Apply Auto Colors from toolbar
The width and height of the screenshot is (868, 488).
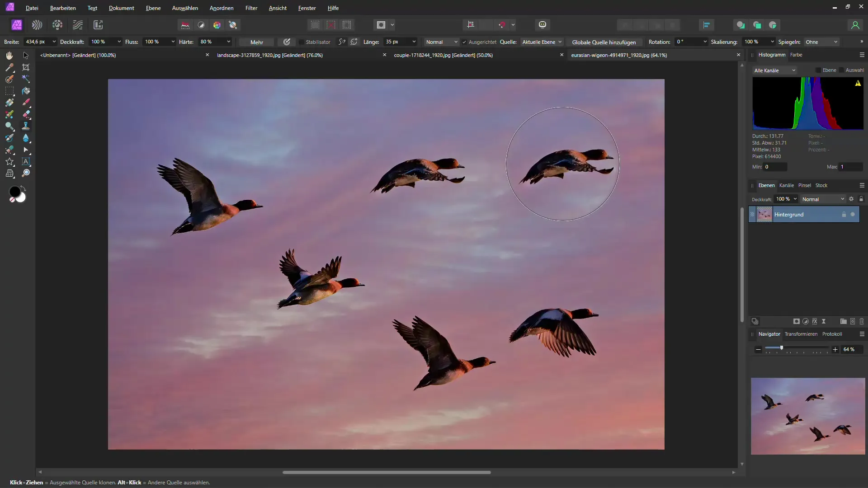[217, 25]
